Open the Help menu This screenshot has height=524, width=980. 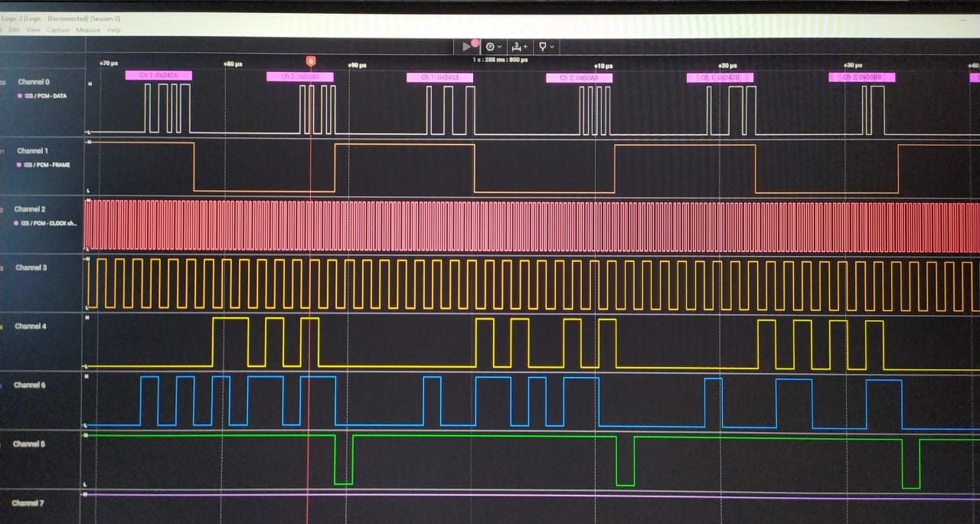(113, 30)
